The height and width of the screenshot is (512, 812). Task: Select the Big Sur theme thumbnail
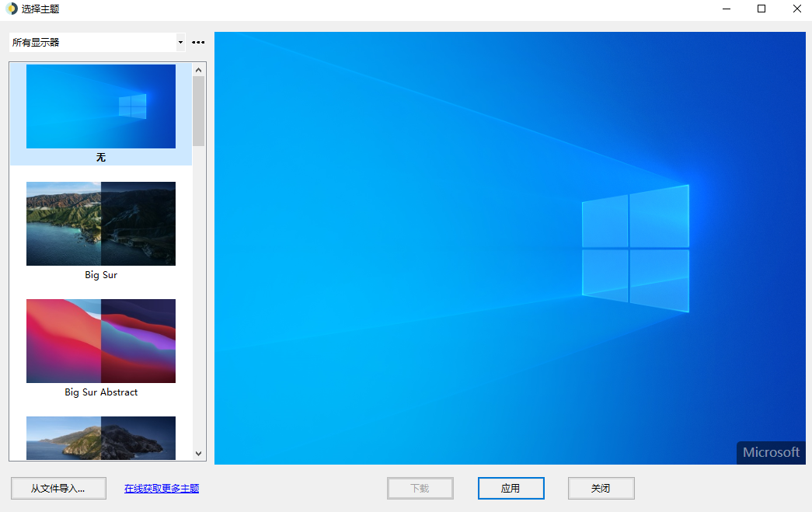(101, 224)
